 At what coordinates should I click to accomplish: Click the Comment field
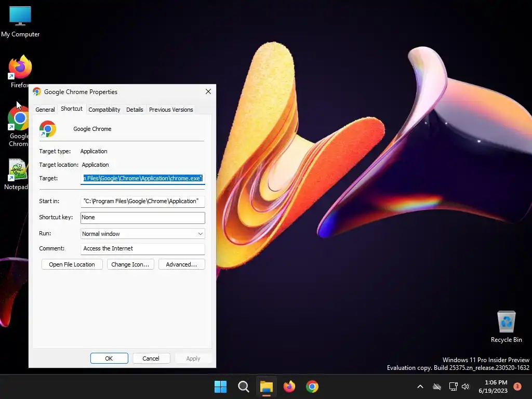(142, 249)
